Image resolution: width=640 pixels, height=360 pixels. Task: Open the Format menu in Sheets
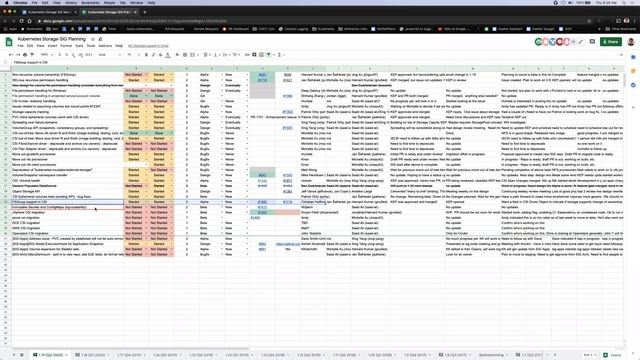pos(66,46)
